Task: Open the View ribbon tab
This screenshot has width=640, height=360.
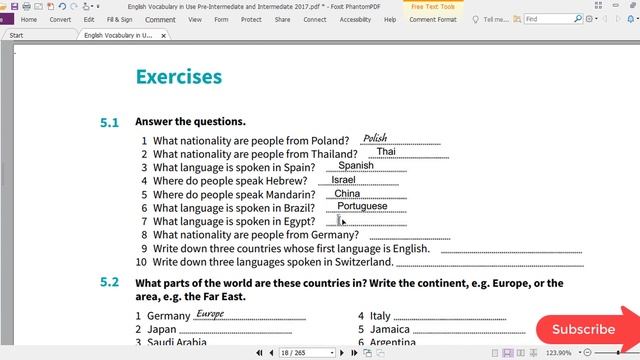Action: [x=195, y=19]
